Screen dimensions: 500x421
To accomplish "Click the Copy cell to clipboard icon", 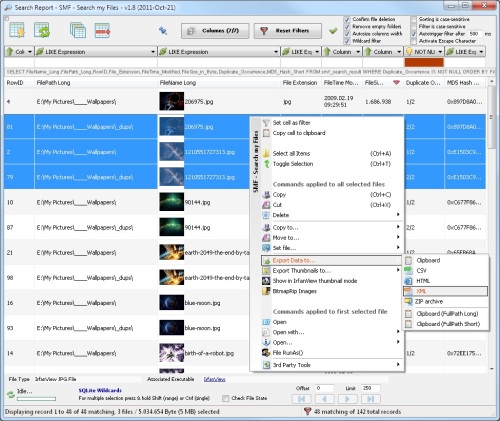I will tap(266, 133).
